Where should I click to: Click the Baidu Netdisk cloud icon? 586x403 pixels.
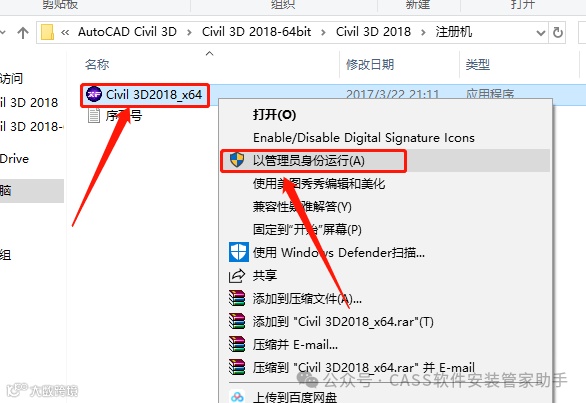[237, 397]
